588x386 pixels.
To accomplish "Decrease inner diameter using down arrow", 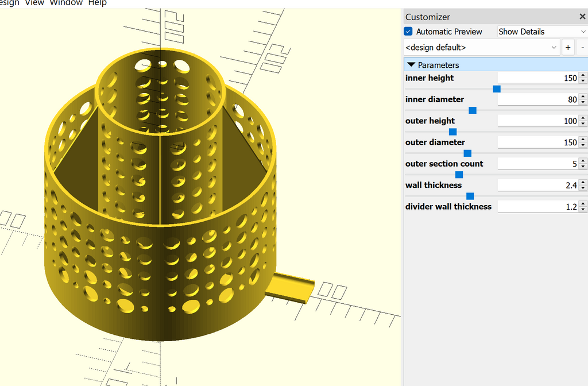I will [583, 102].
